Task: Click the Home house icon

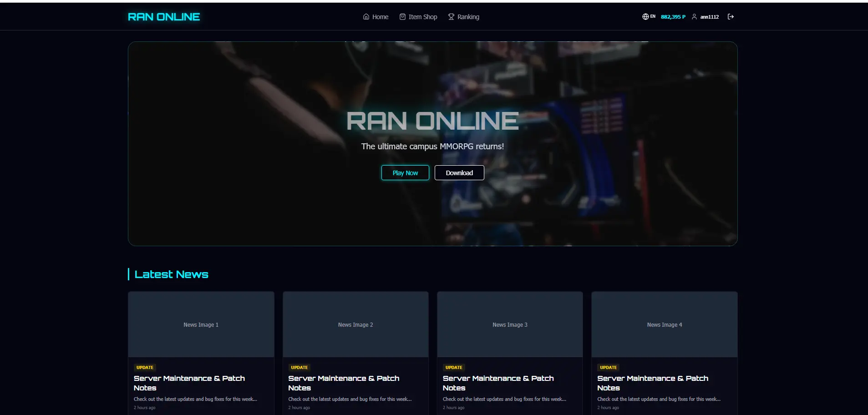Action: (x=366, y=17)
